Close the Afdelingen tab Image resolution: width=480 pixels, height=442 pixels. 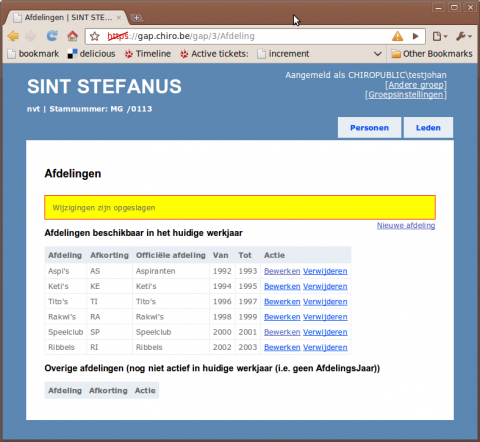pyautogui.click(x=119, y=18)
